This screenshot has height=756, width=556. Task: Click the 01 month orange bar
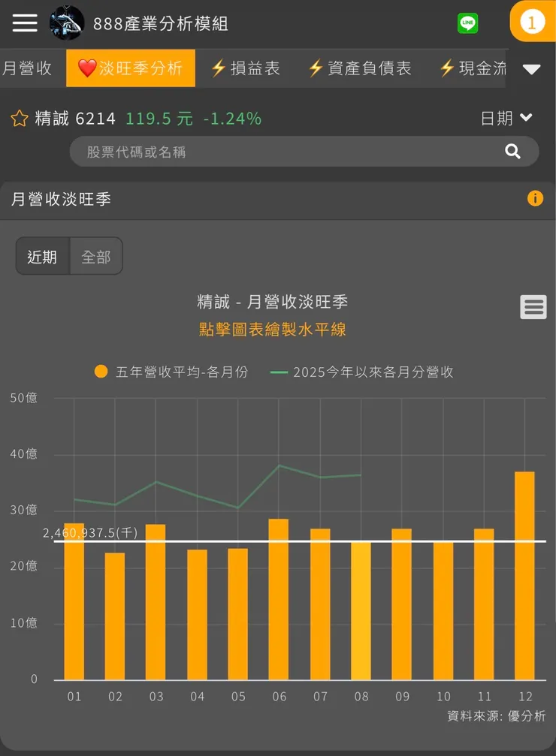click(74, 601)
